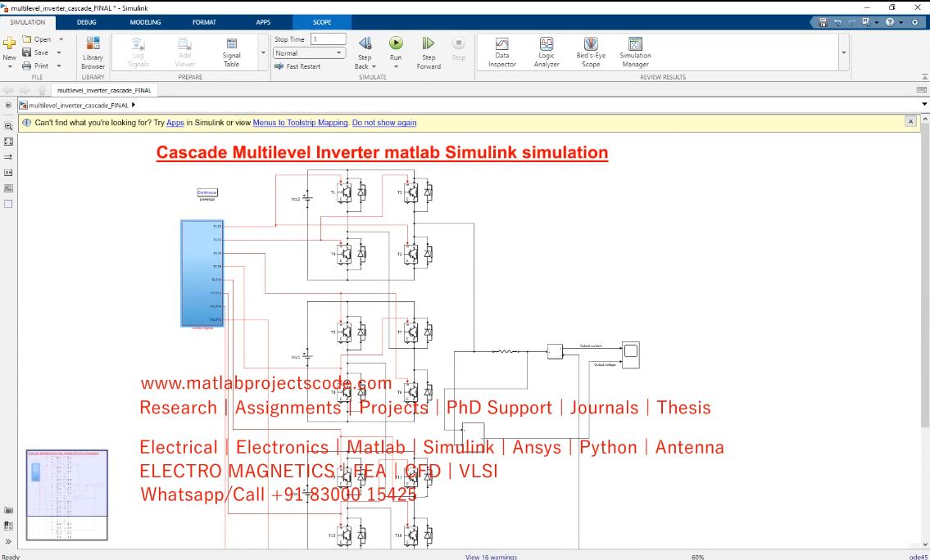Image resolution: width=930 pixels, height=560 pixels.
Task: Click the screenshot camera icon at bottom left
Action: (x=8, y=510)
